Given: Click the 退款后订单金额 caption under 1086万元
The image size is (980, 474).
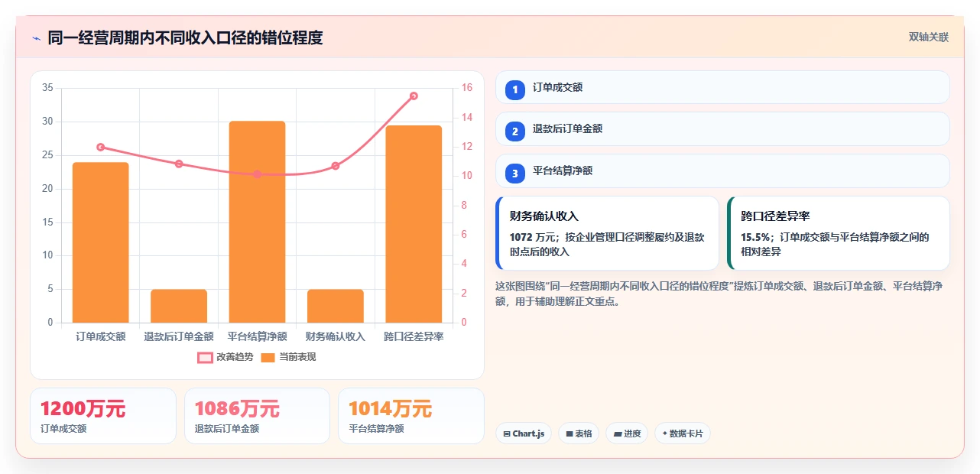Looking at the screenshot, I should point(227,429).
